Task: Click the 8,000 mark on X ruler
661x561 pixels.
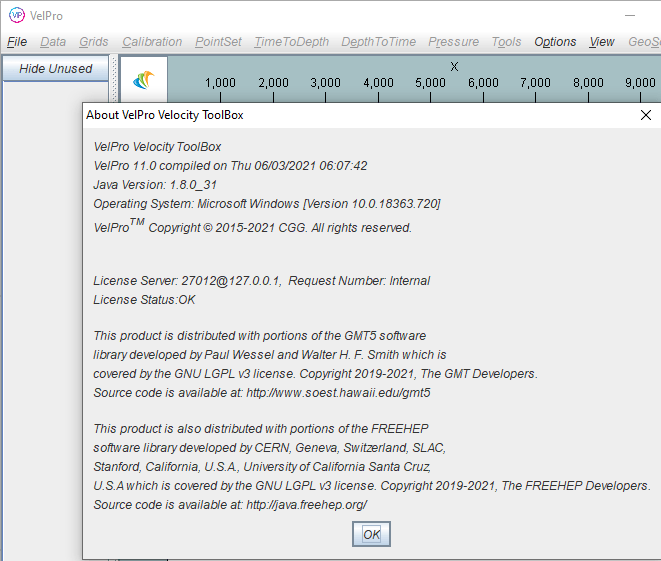Action: [x=588, y=83]
